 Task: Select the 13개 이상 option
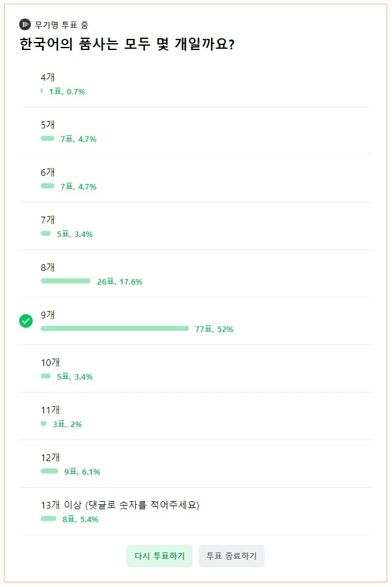(x=196, y=512)
